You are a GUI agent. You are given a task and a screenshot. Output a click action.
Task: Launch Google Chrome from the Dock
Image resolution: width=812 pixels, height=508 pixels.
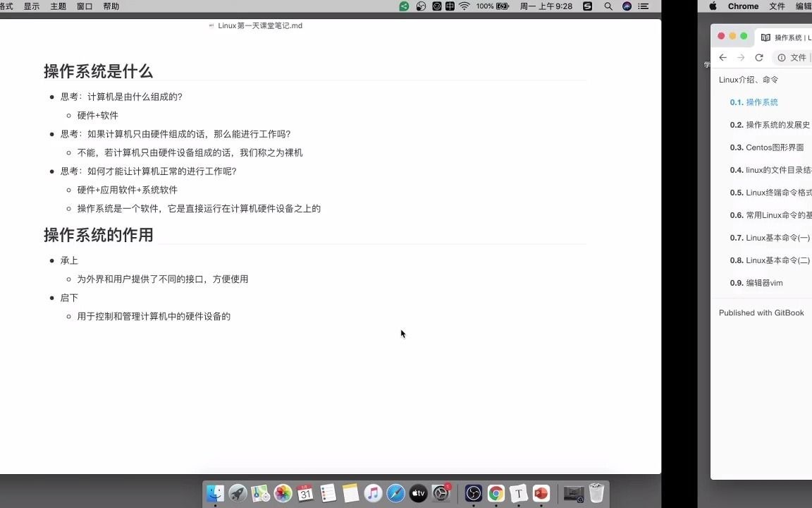pos(496,493)
